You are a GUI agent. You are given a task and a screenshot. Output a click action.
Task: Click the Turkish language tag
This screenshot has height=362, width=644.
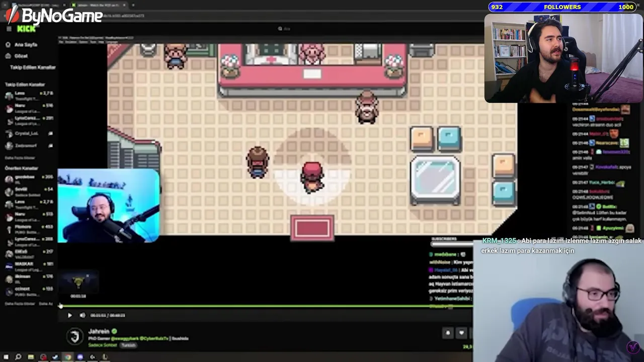tap(128, 345)
